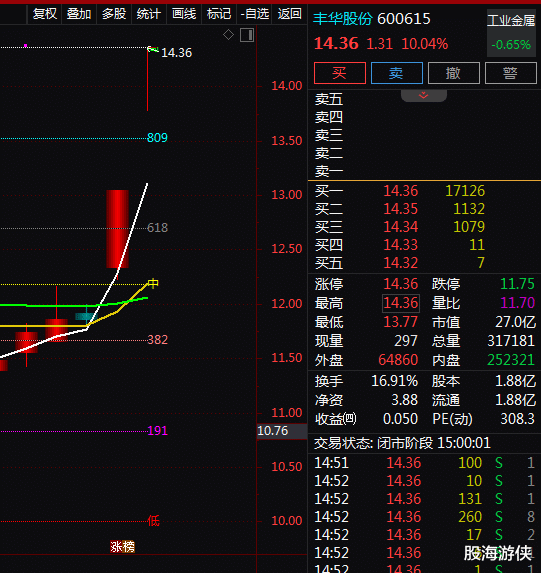Click 量比 value 11.70
Screen dimensions: 541x573
517,303
